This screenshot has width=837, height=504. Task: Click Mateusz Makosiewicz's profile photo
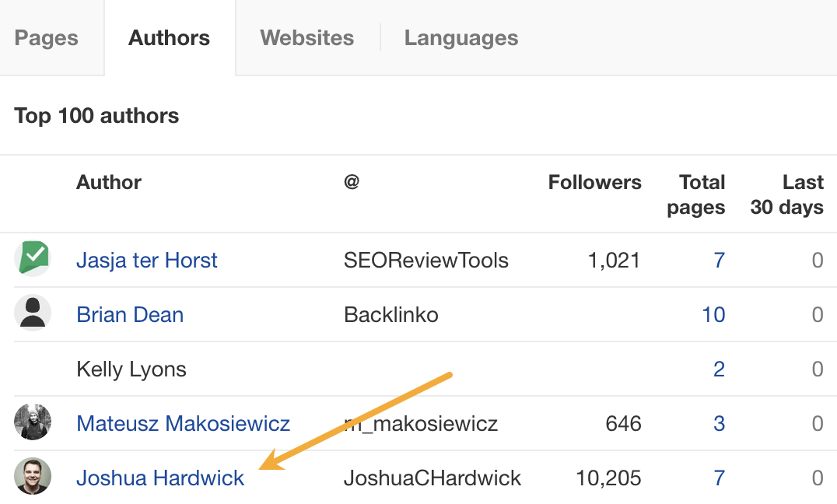pyautogui.click(x=33, y=421)
